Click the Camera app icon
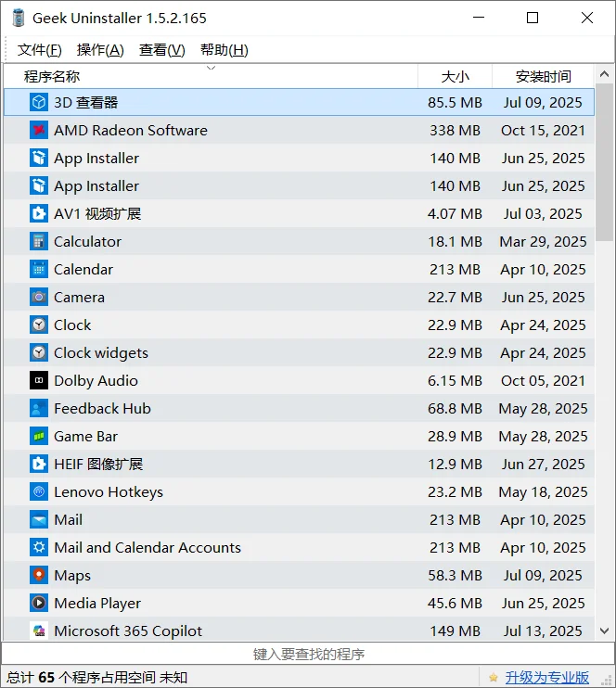 coord(39,297)
